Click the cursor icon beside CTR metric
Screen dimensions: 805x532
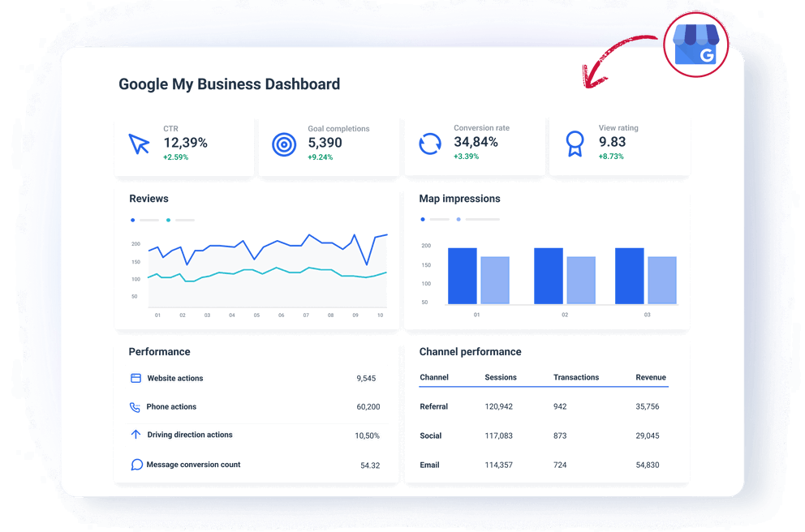point(138,143)
